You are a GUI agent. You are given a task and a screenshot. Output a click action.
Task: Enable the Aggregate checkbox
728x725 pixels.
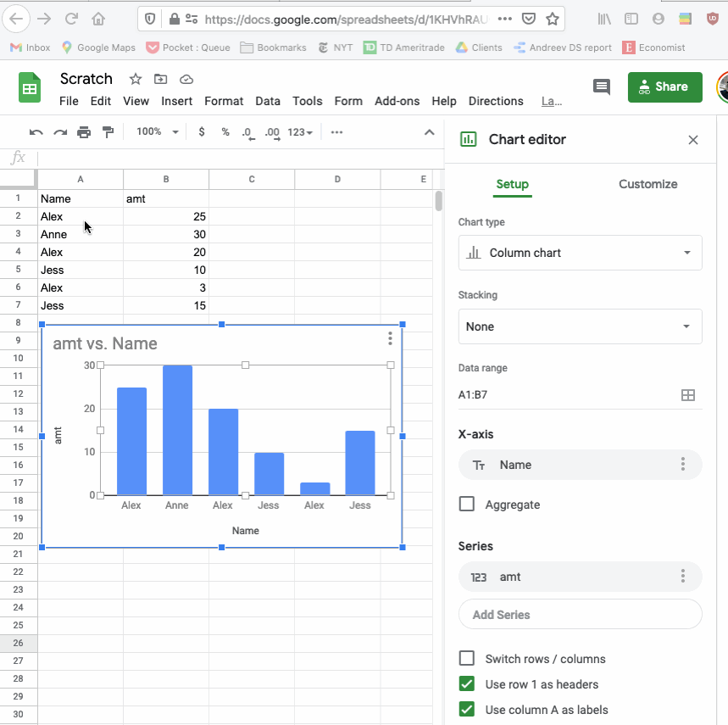pyautogui.click(x=466, y=503)
